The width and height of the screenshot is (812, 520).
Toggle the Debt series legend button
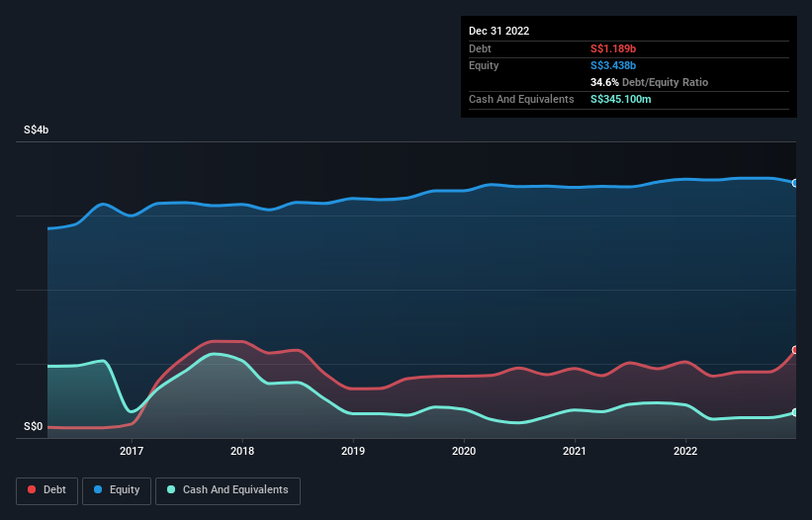[46, 490]
